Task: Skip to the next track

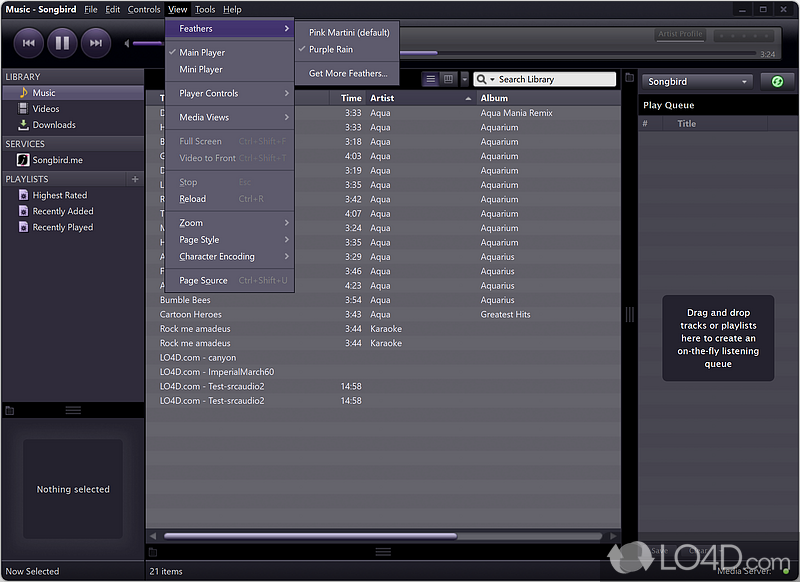Action: coord(95,42)
